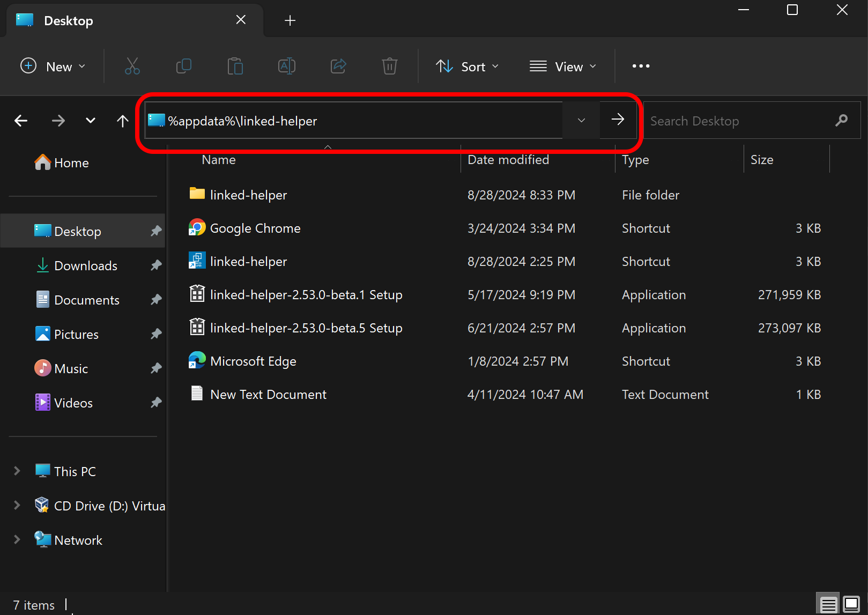868x615 pixels.
Task: Click the Rename icon in toolbar
Action: [287, 66]
